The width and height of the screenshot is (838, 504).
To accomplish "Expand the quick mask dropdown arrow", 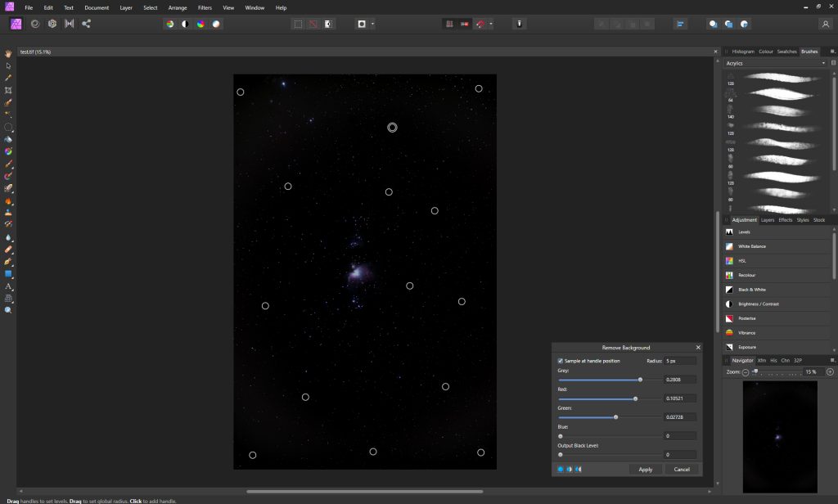I will coord(372,24).
